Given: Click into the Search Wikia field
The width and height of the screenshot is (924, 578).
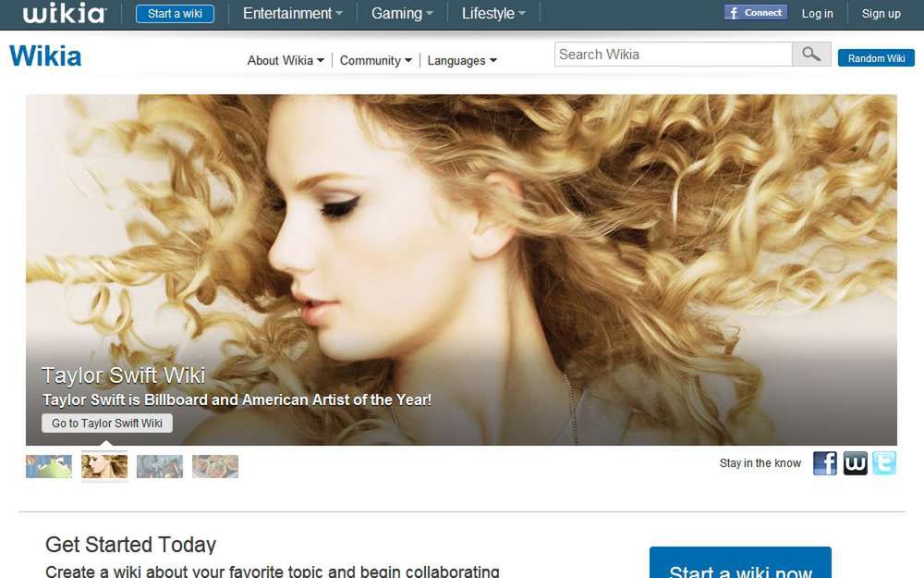Looking at the screenshot, I should (x=673, y=55).
